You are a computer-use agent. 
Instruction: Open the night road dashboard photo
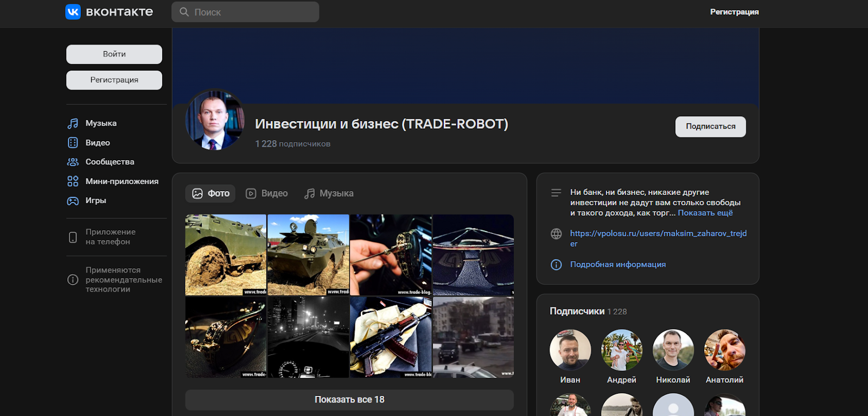308,337
